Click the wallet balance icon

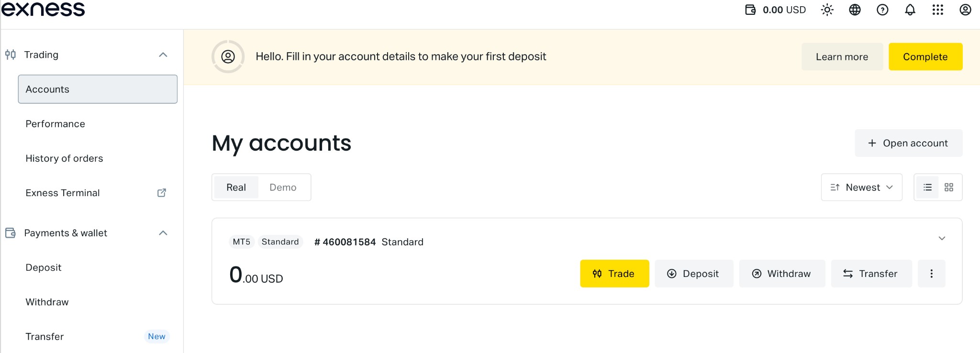pyautogui.click(x=750, y=10)
